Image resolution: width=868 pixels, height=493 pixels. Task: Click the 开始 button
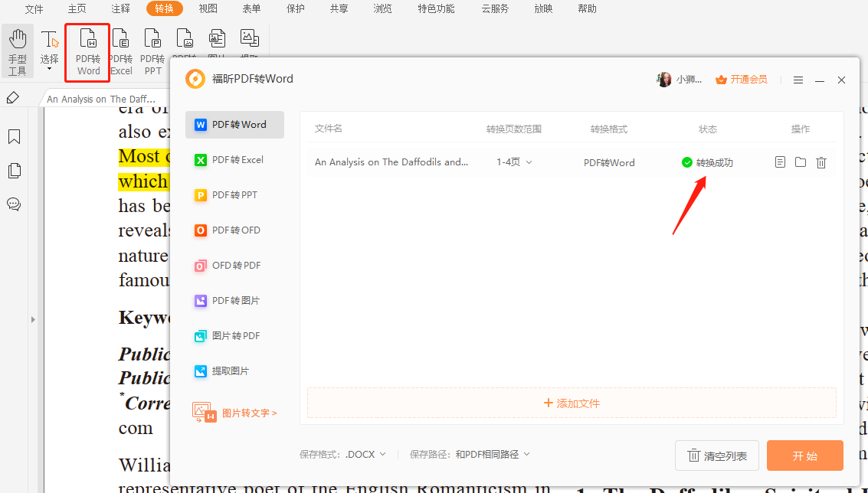(805, 456)
